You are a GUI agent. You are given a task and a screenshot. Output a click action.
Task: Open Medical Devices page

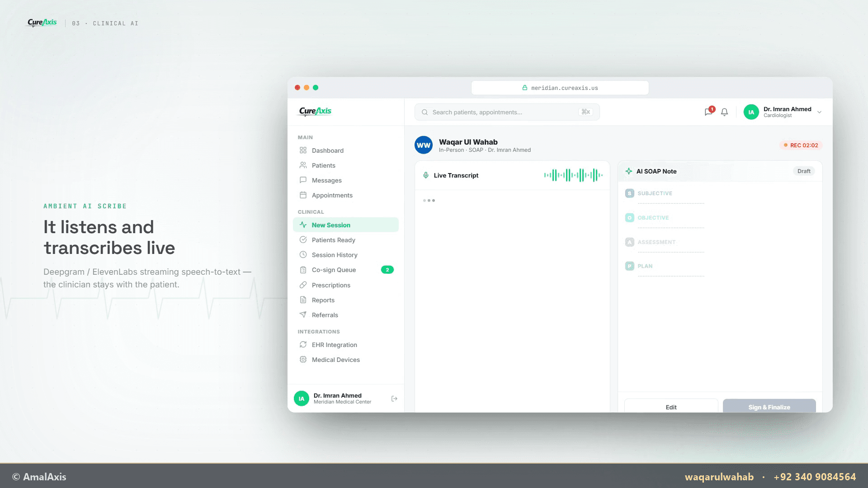(346, 360)
